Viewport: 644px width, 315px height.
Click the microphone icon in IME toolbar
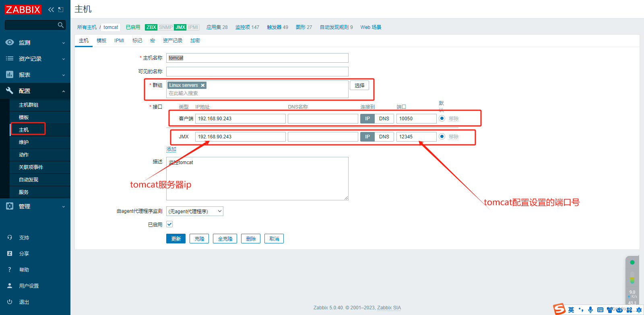point(590,310)
